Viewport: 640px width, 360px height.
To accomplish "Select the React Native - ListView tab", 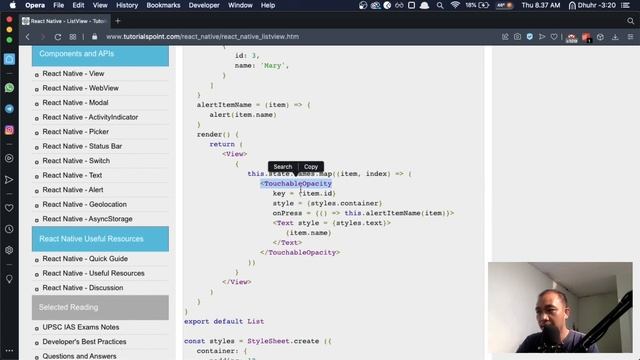I will point(64,21).
